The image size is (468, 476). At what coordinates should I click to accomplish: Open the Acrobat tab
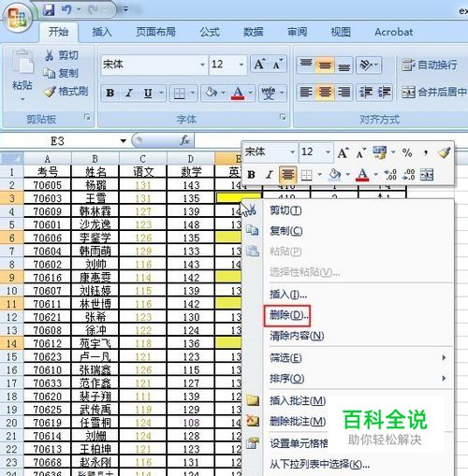pyautogui.click(x=394, y=32)
